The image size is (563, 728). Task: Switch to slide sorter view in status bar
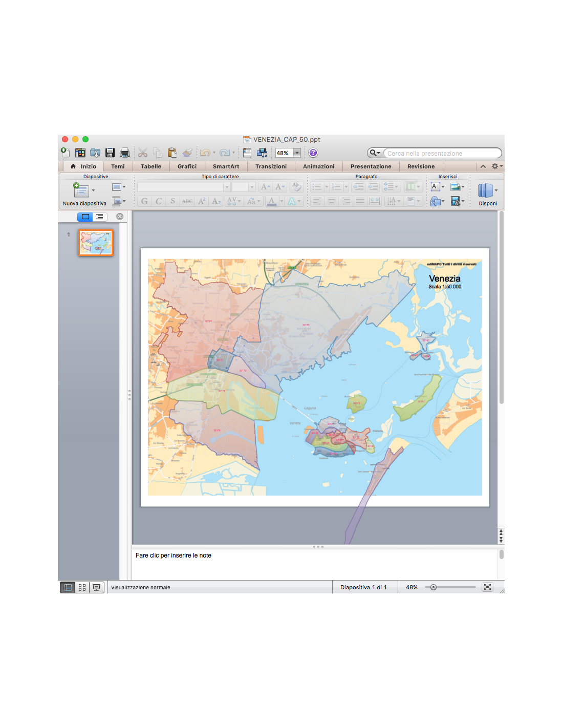coord(82,588)
